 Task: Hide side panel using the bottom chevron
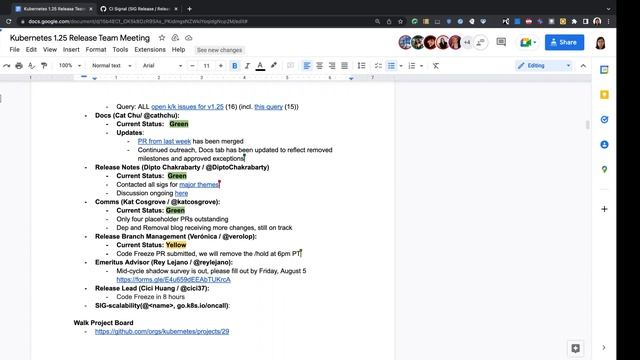click(604, 348)
